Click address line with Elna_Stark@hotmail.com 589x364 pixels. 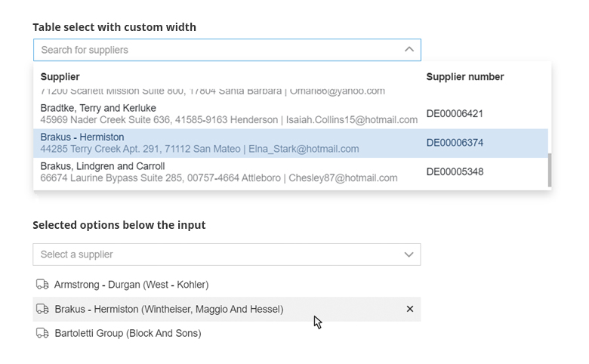[x=199, y=149]
